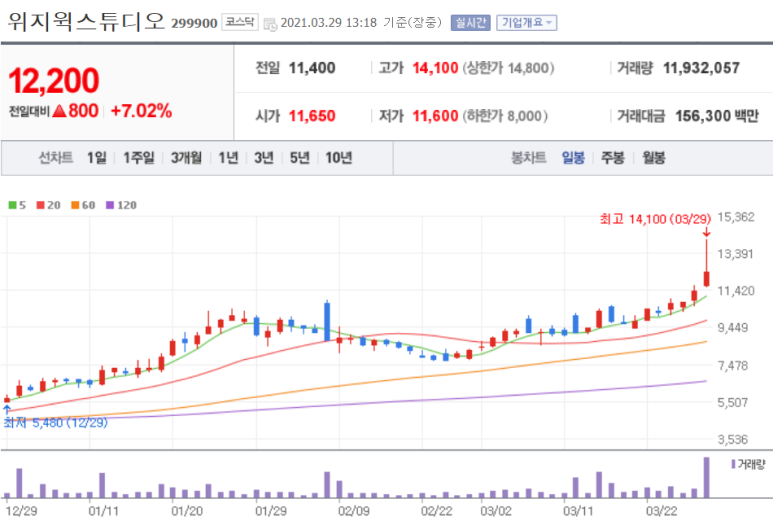The width and height of the screenshot is (773, 521).
Task: Select the 일봉 daily candle chart
Action: (573, 158)
